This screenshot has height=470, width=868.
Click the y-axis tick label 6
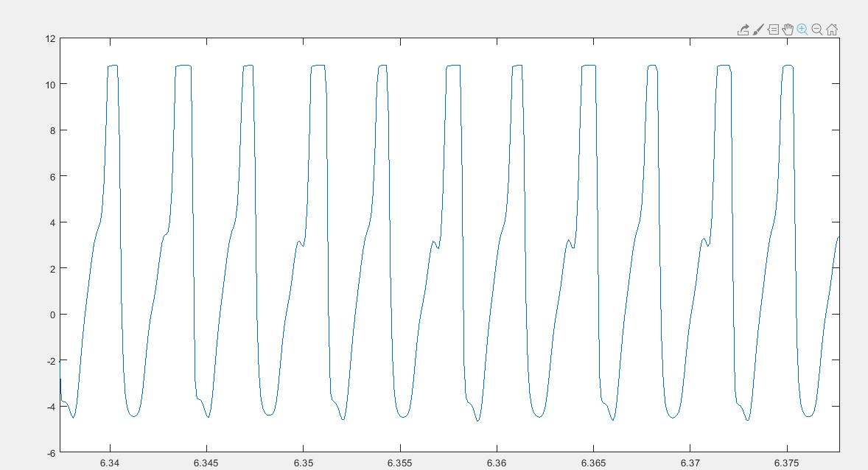pos(52,177)
